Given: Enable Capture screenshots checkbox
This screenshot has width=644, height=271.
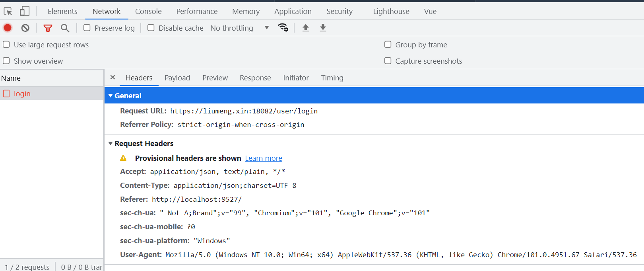Looking at the screenshot, I should point(388,61).
